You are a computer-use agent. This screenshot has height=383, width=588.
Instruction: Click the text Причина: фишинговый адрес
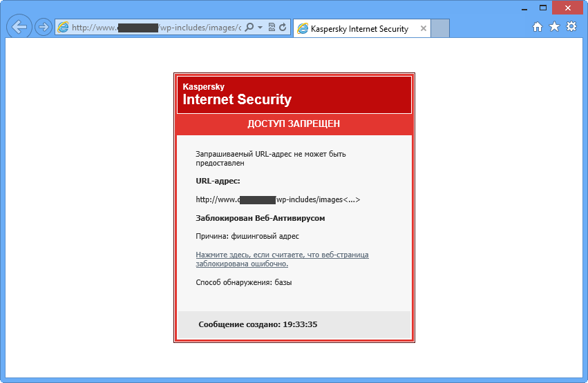247,236
